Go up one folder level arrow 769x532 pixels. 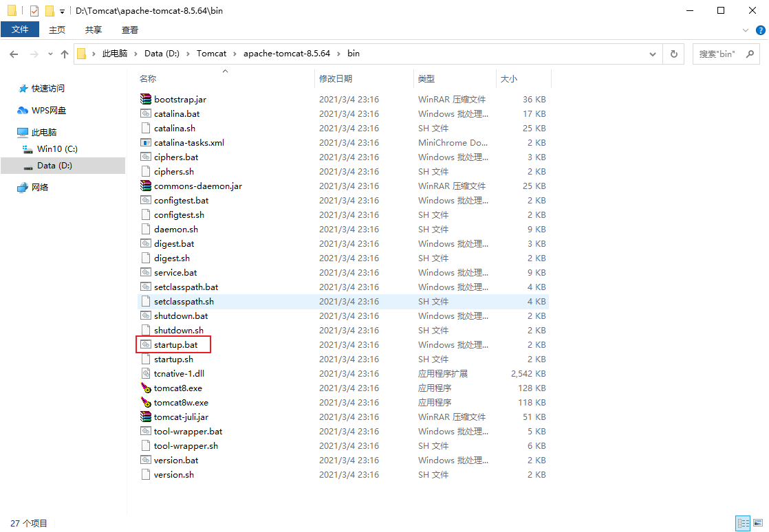pyautogui.click(x=64, y=54)
